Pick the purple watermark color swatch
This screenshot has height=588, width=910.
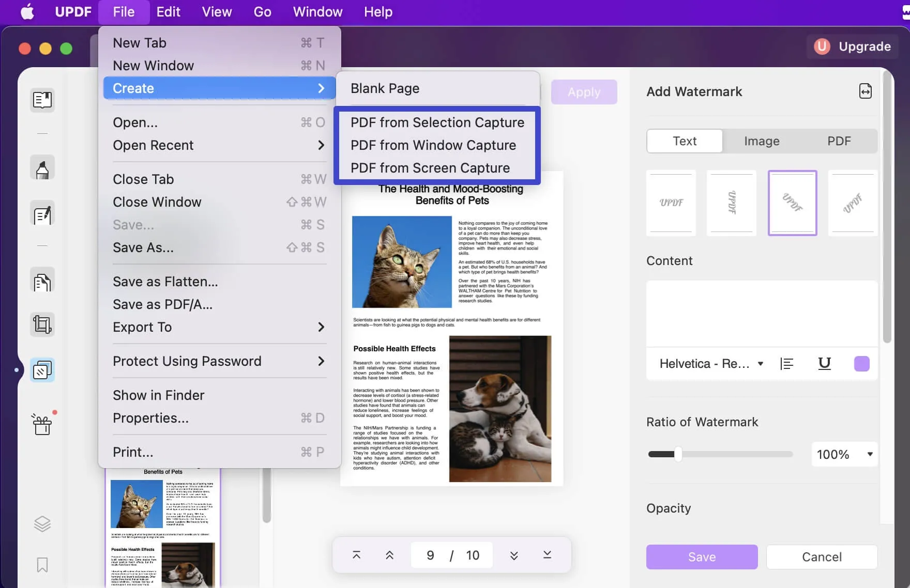click(861, 363)
